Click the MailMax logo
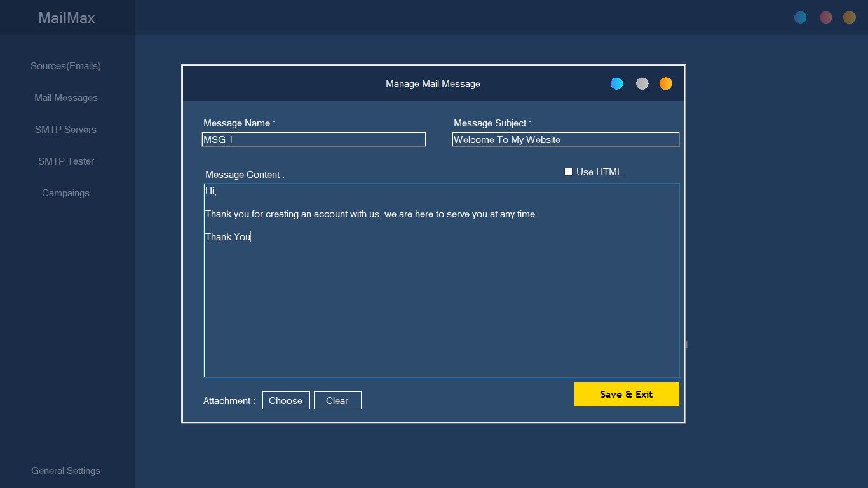This screenshot has height=488, width=868. point(66,17)
